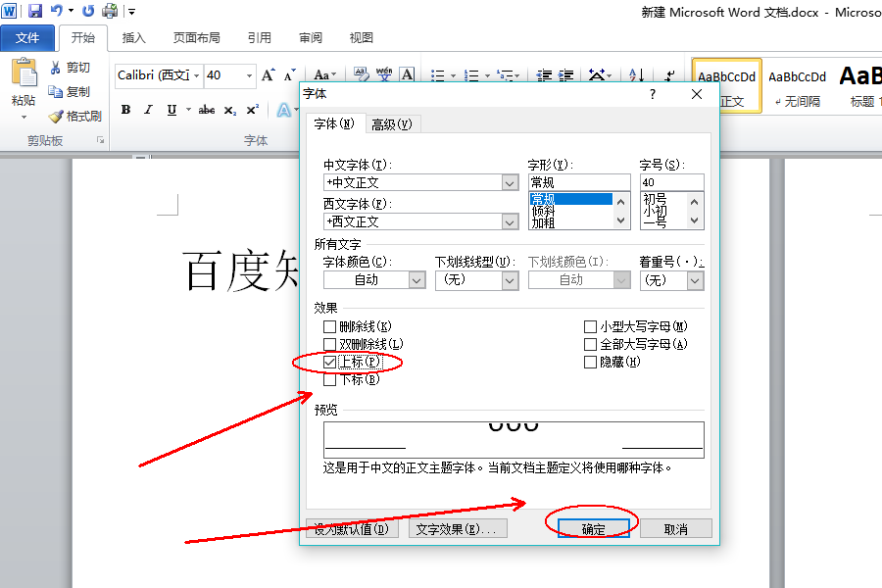Click the Save icon in the quick access toolbar
882x588 pixels.
[x=35, y=11]
